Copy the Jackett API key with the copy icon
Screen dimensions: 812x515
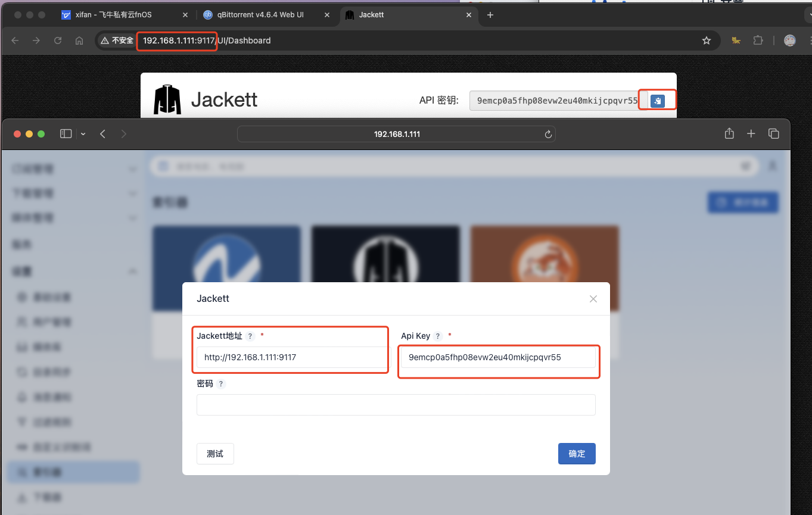coord(658,101)
